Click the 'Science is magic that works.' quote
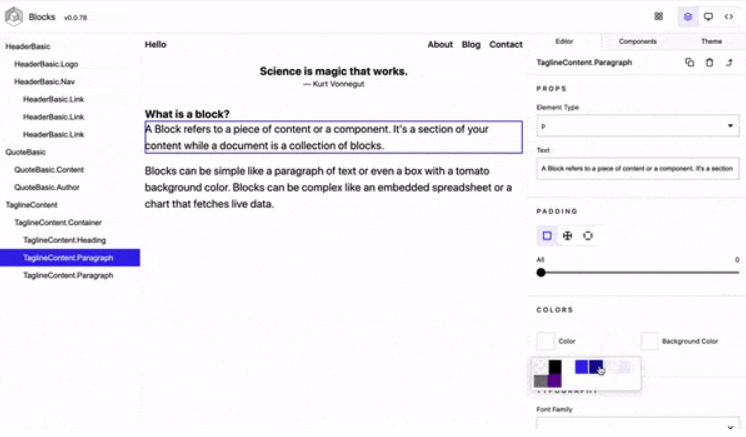 [334, 71]
